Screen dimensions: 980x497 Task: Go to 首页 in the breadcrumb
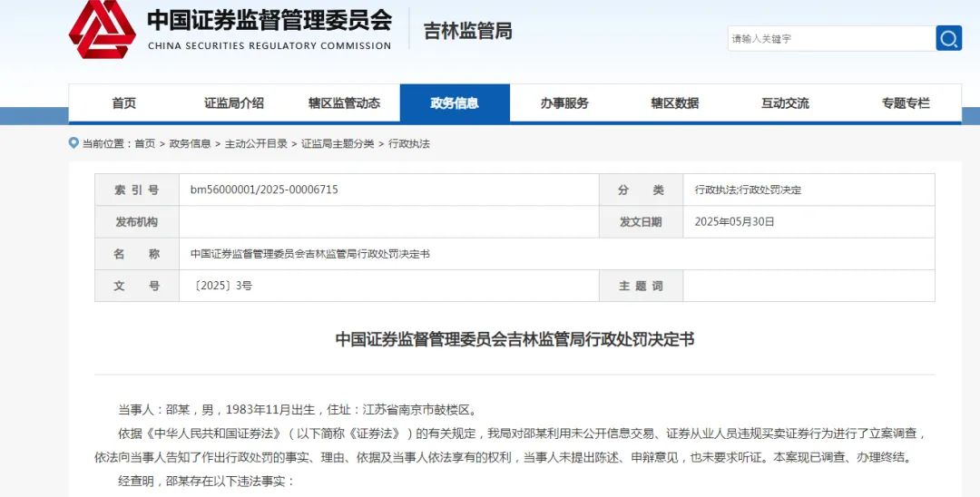coord(145,143)
